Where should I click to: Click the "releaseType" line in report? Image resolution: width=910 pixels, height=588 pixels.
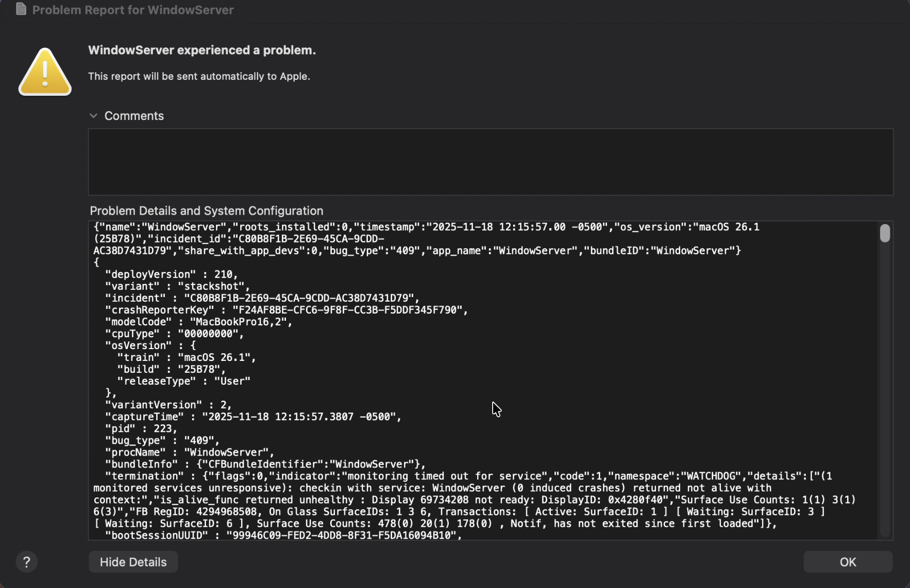point(183,381)
